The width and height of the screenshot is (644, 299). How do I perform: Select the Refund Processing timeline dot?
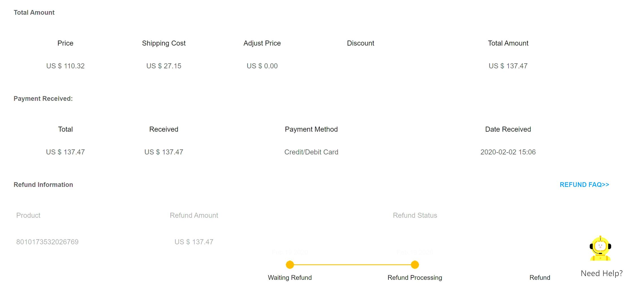pos(415,265)
